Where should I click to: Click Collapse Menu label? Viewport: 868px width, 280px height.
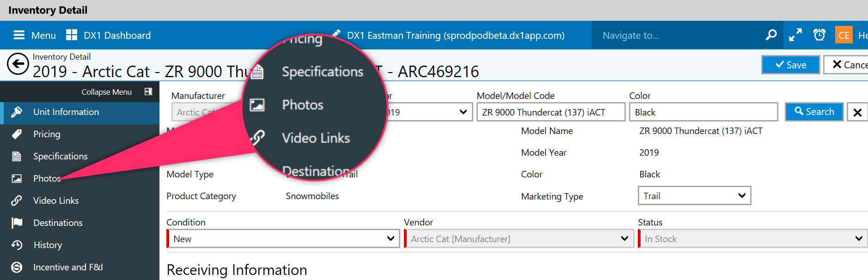pyautogui.click(x=107, y=92)
